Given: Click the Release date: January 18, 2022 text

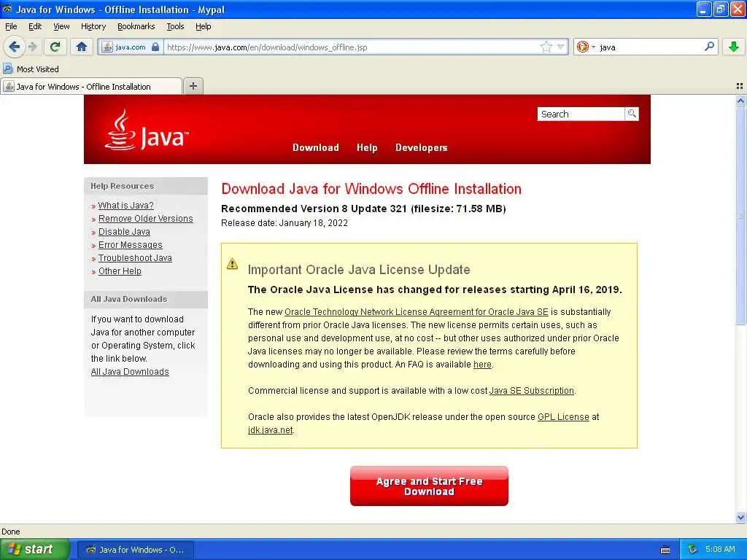Looking at the screenshot, I should [x=285, y=223].
